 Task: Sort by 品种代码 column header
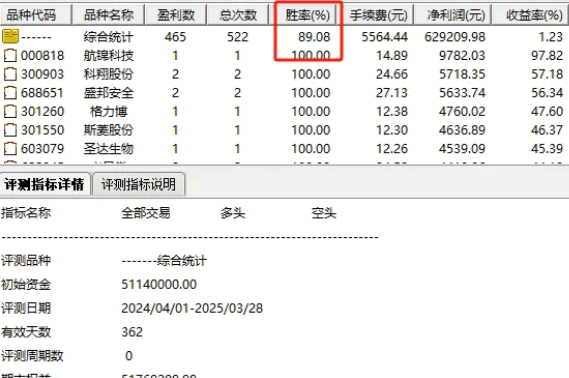coord(36,15)
